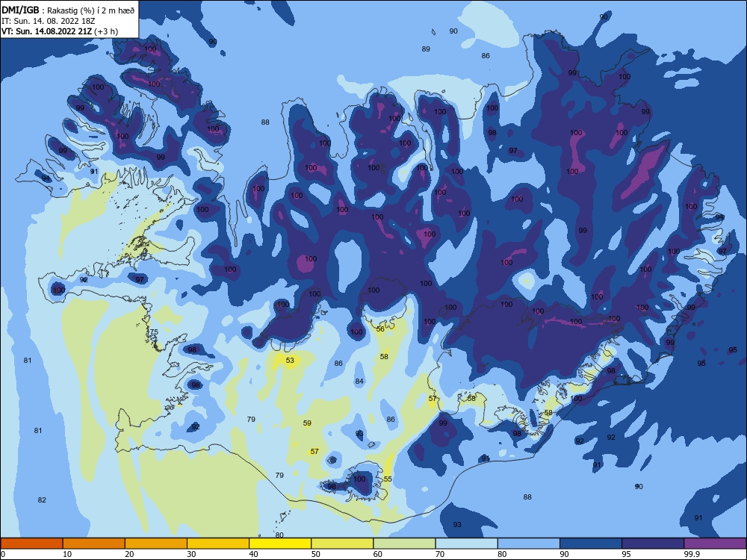Click the '30' tick label on color scale

(x=191, y=554)
